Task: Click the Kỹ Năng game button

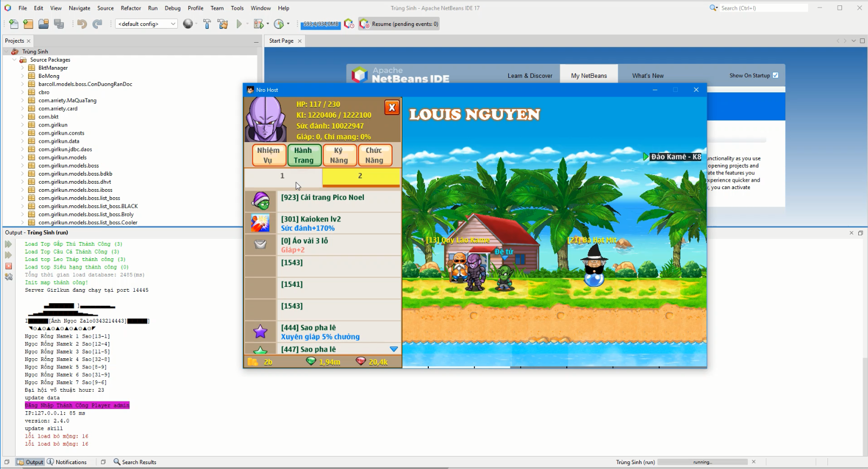Action: point(339,155)
